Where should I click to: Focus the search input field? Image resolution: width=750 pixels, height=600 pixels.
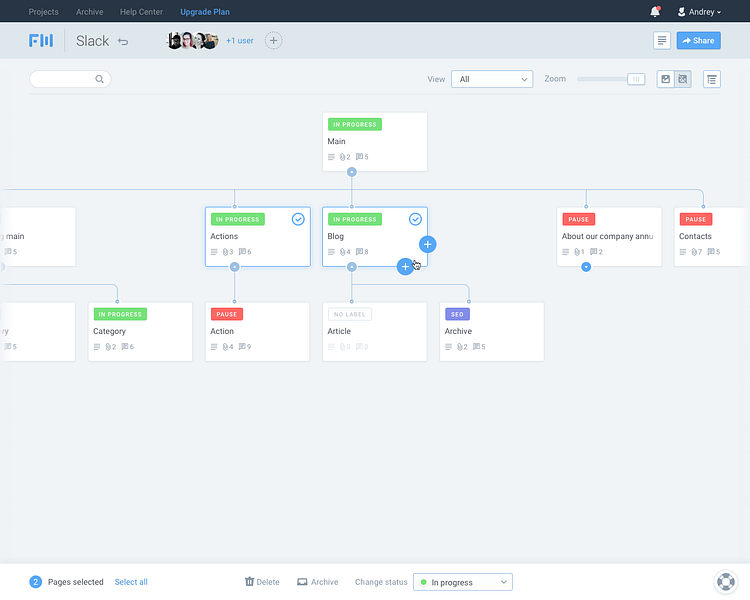click(70, 79)
